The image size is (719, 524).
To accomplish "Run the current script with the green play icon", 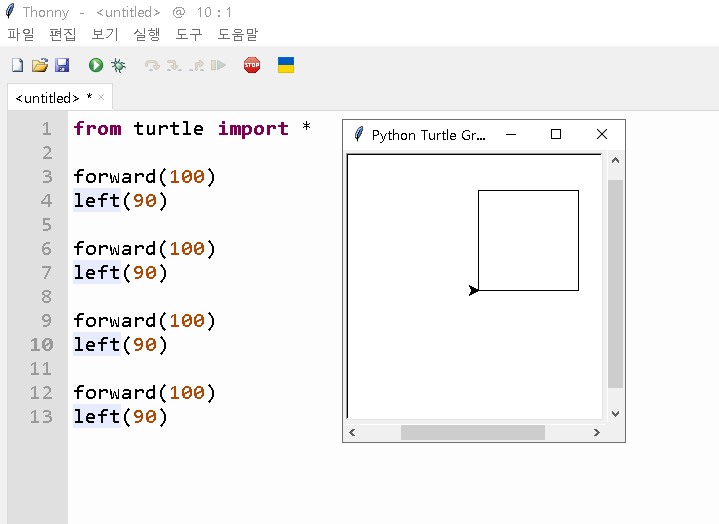I will click(96, 65).
